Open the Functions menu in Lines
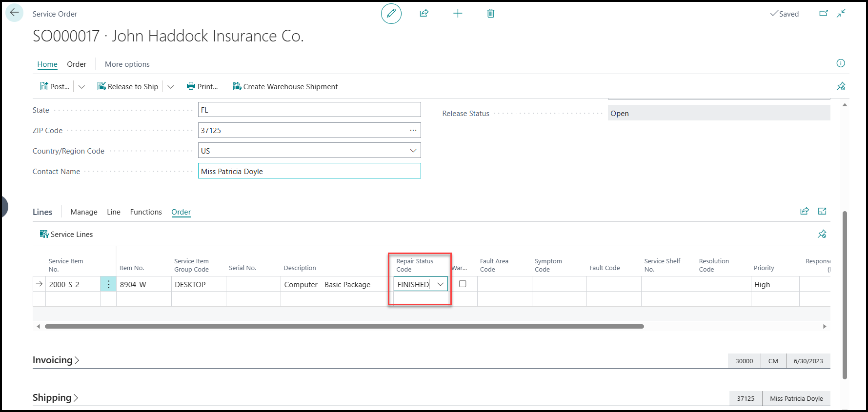Image resolution: width=868 pixels, height=412 pixels. (x=146, y=212)
